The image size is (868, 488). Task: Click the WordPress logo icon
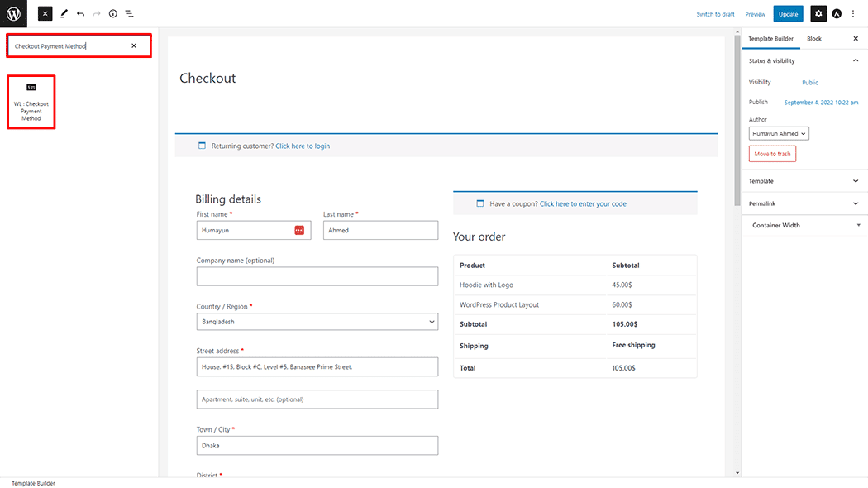click(x=13, y=13)
